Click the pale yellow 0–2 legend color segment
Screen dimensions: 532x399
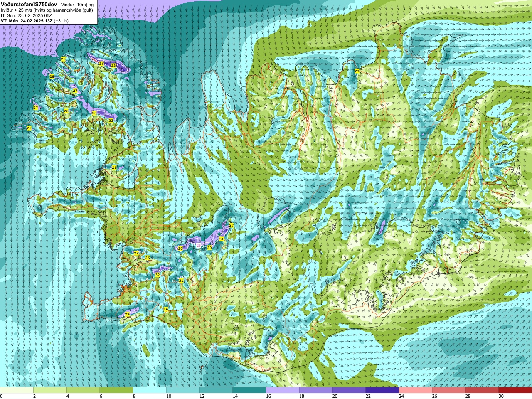[17, 390]
